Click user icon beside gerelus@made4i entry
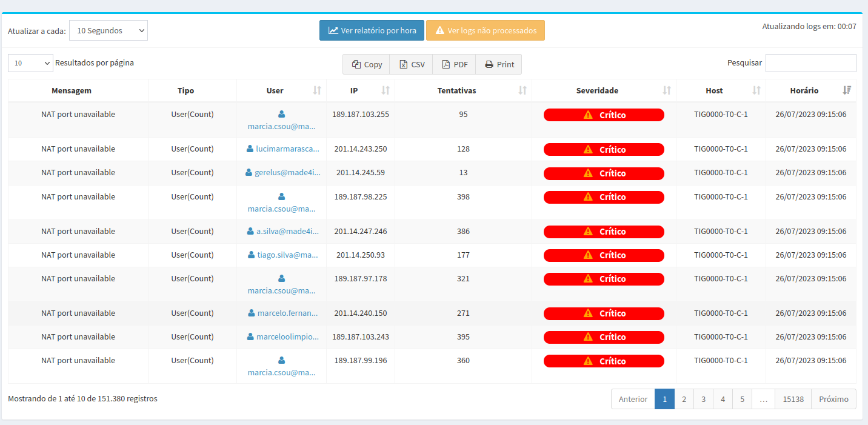The width and height of the screenshot is (868, 425). click(x=249, y=172)
